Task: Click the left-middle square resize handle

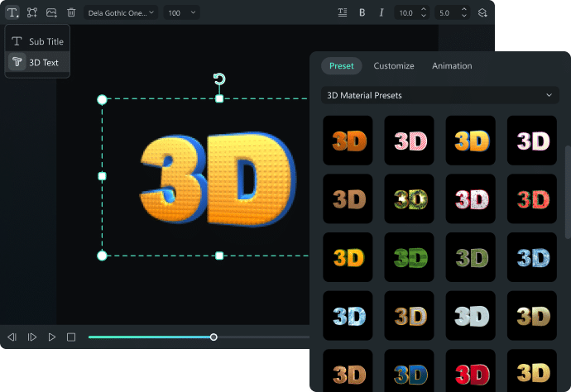Action: click(103, 176)
